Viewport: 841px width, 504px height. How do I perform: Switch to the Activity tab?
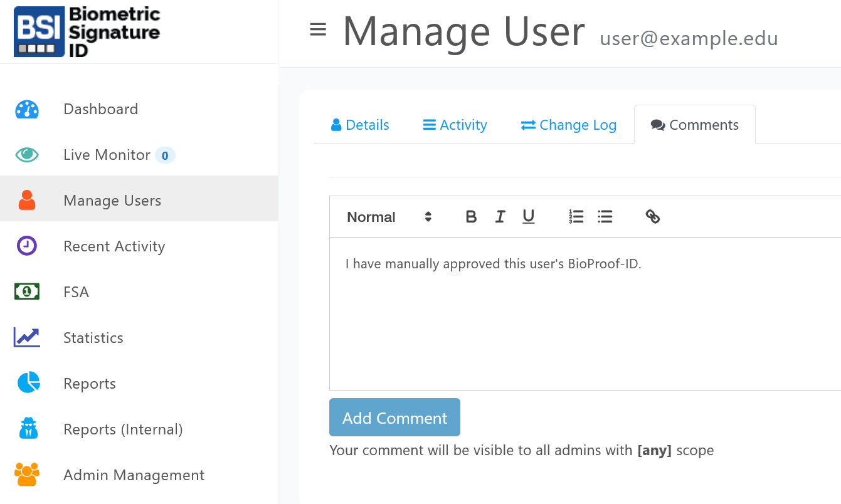pyautogui.click(x=455, y=125)
